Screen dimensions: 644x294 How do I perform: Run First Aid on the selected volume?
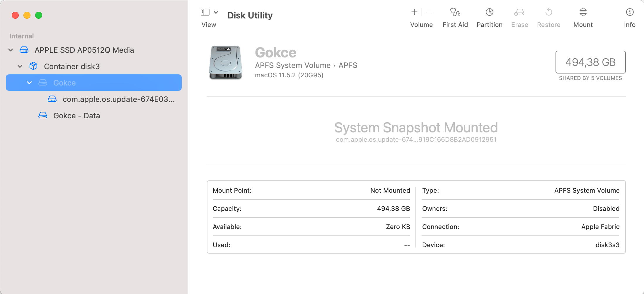[x=455, y=17]
